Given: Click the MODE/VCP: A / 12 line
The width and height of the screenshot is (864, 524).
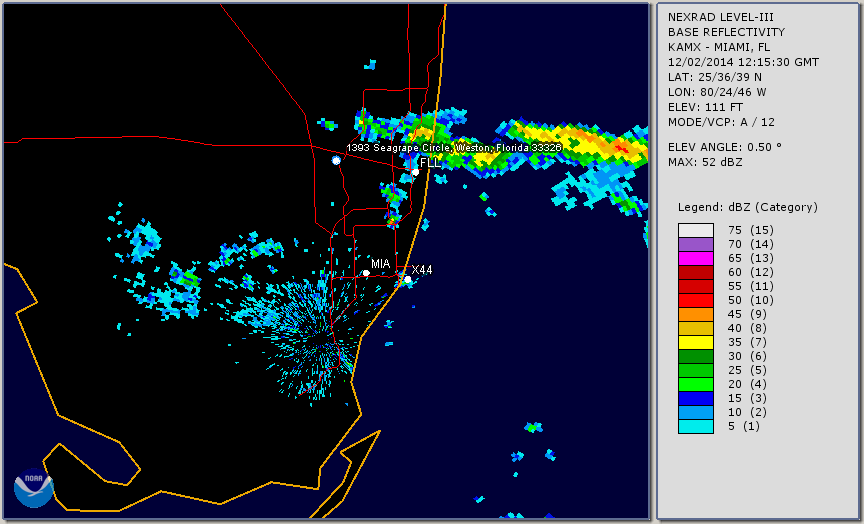Looking at the screenshot, I should point(721,122).
